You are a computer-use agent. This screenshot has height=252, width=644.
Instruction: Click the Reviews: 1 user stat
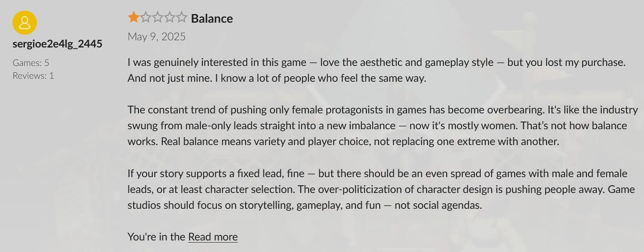[33, 75]
